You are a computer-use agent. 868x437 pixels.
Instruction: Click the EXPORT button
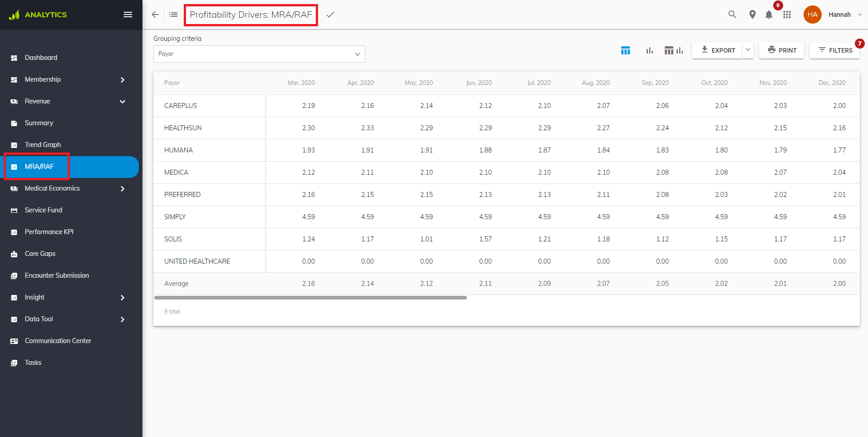point(717,50)
